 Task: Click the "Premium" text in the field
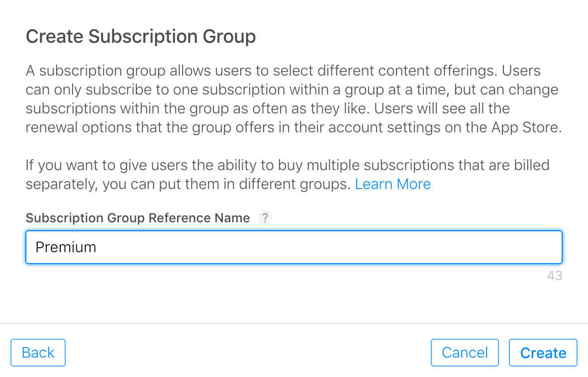pos(66,247)
